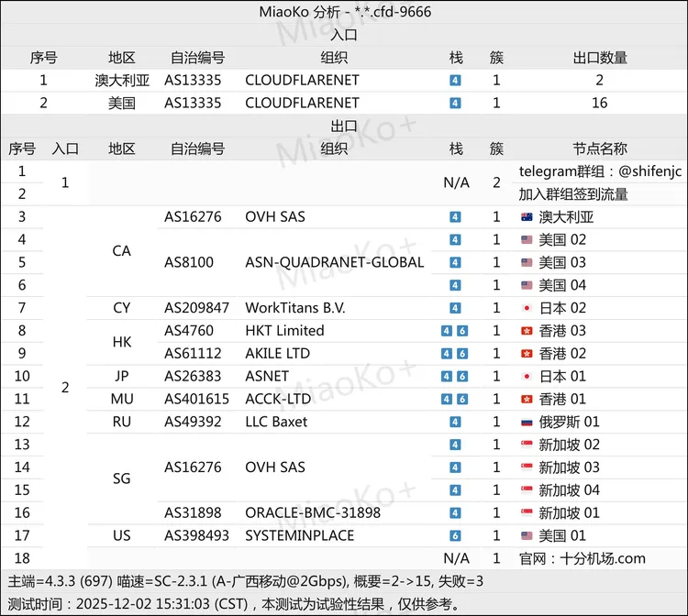Click the ORACLE-BMC-31898 organization cell

click(312, 512)
